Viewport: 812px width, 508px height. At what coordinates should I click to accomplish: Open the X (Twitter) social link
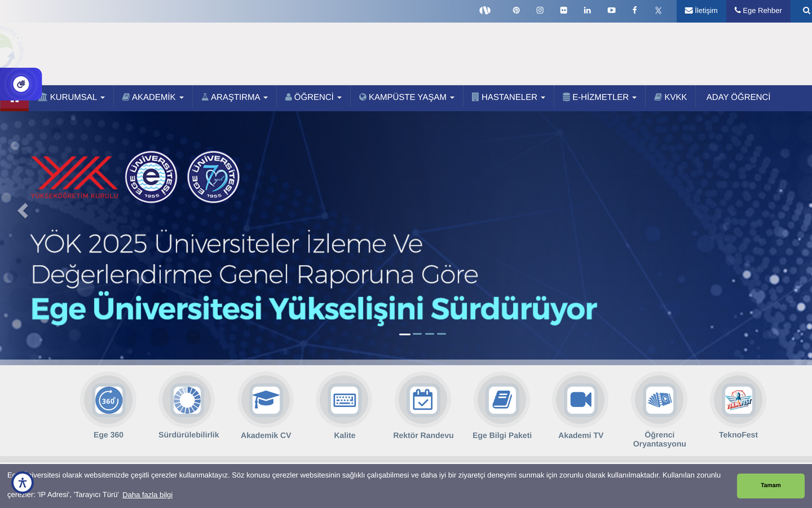click(658, 10)
